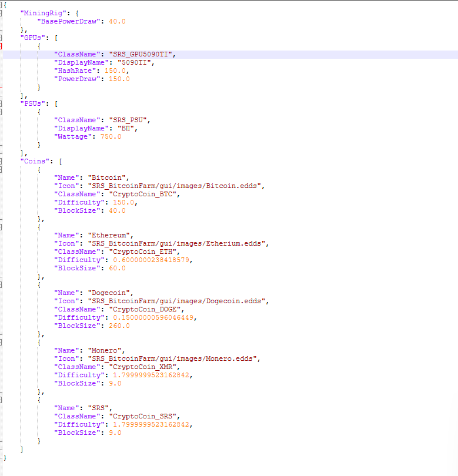Viewport: 458px width, 476px height.
Task: Select GPU PowerDraw value 150.0
Action: pyautogui.click(x=119, y=79)
